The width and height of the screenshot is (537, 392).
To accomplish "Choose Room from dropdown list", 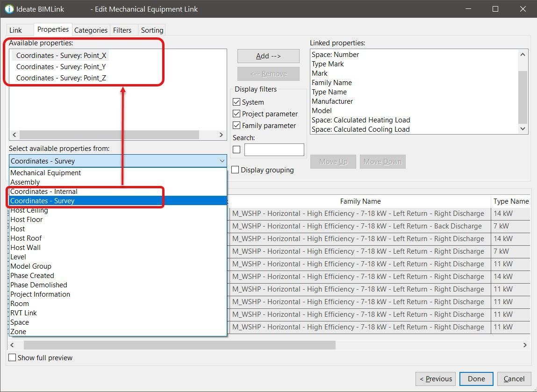I will (x=118, y=304).
